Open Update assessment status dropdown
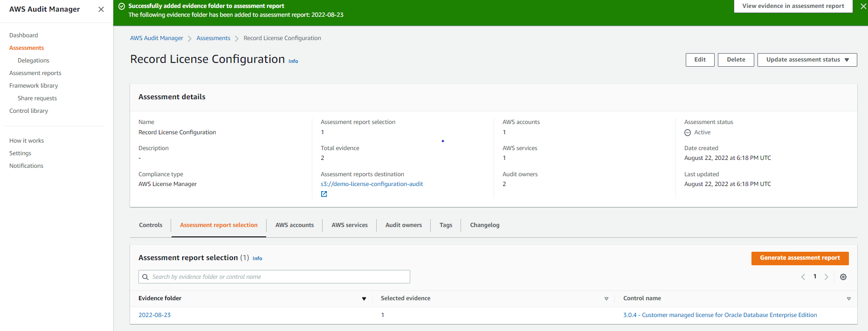 (807, 60)
